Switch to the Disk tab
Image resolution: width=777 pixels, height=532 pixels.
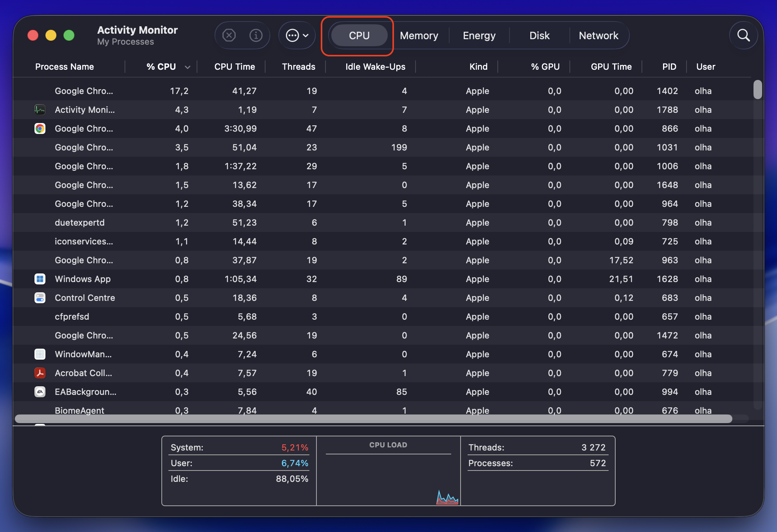tap(539, 36)
